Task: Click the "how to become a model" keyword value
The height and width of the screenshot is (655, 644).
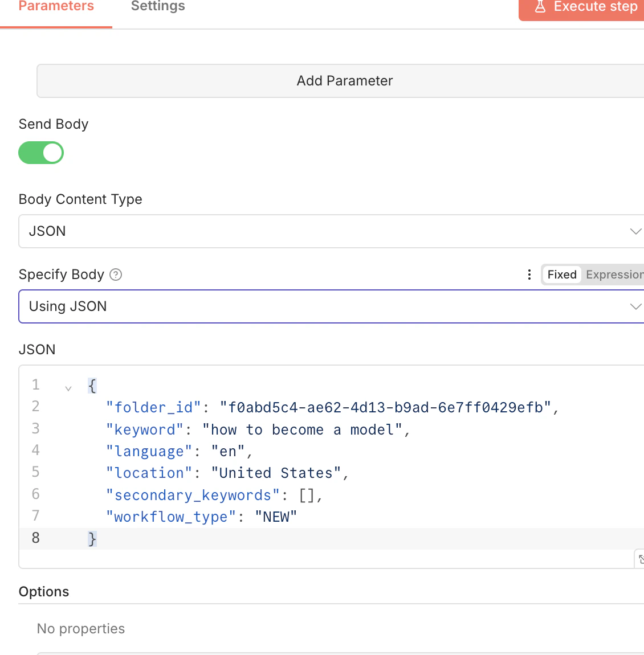Action: 302,429
